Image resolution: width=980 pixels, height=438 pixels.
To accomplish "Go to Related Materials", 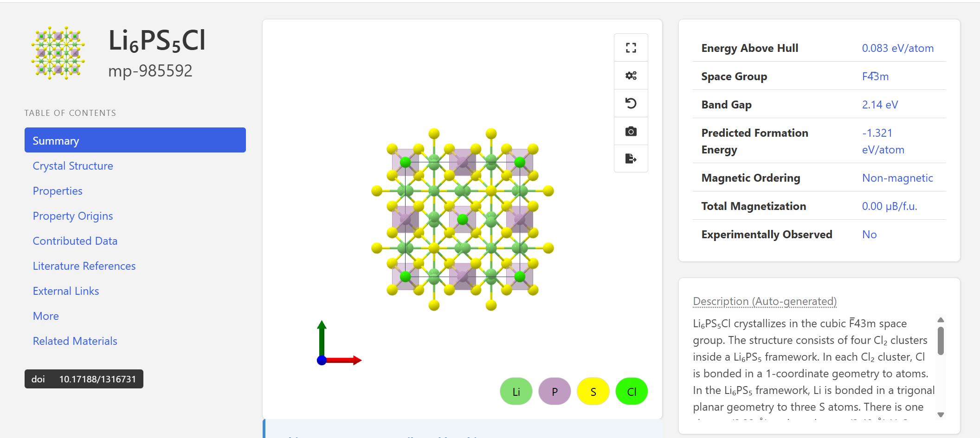I will (x=75, y=341).
